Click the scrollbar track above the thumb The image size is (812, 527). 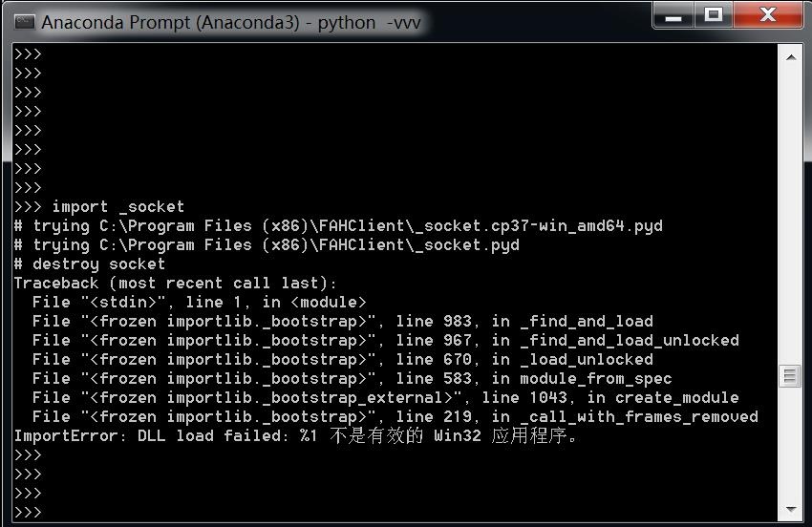point(790,216)
